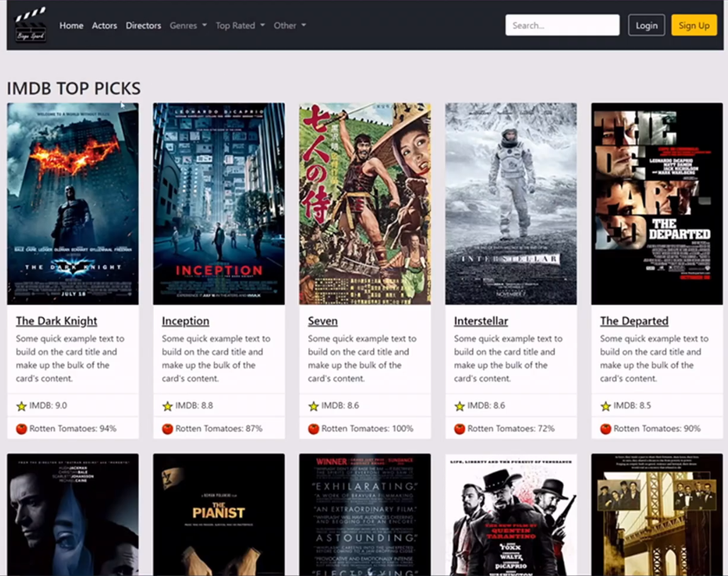
Task: Click the description text on The Departed card
Action: (x=654, y=358)
